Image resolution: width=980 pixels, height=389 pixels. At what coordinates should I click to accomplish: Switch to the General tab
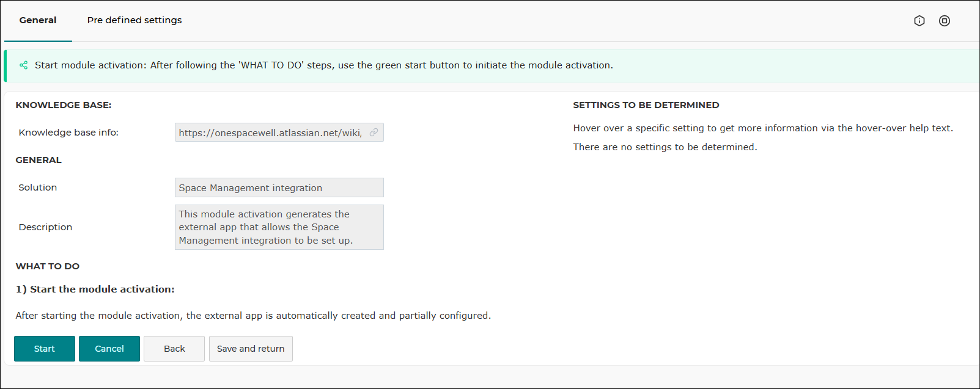[38, 20]
